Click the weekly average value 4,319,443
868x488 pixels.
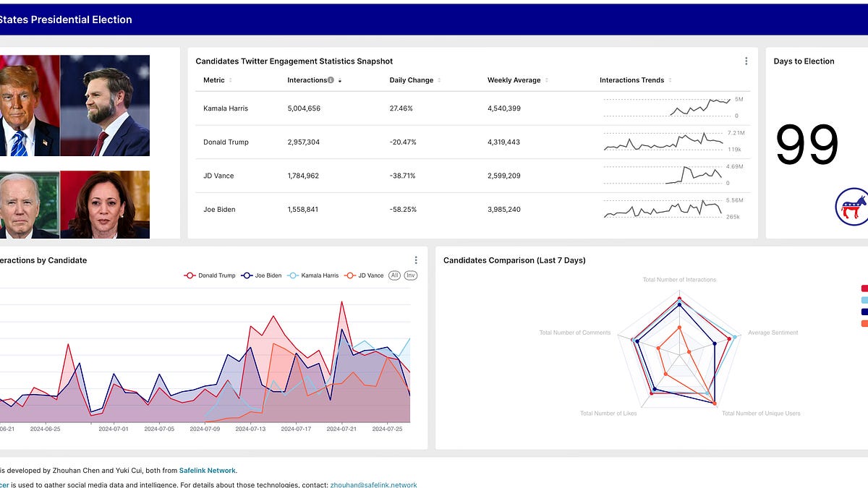click(x=504, y=142)
